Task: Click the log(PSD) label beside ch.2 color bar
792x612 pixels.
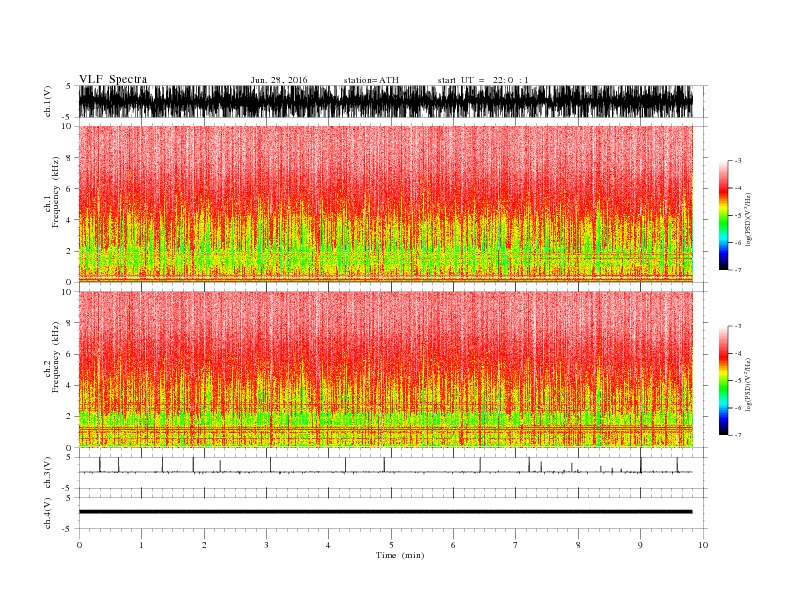Action: pos(748,384)
